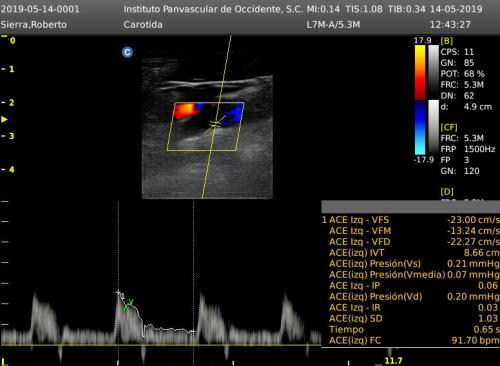This screenshot has width=500, height=366.
Task: Click the green V markers on waveform
Action: click(x=128, y=305)
